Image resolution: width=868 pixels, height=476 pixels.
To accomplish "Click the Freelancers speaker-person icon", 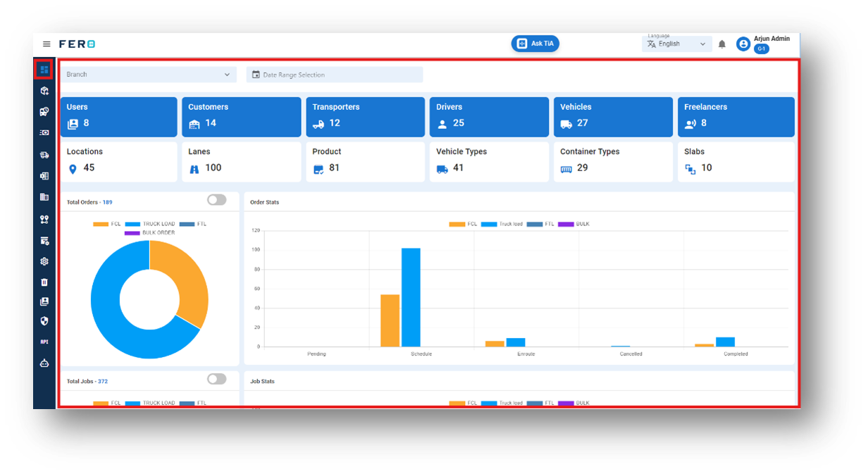I will [x=690, y=124].
